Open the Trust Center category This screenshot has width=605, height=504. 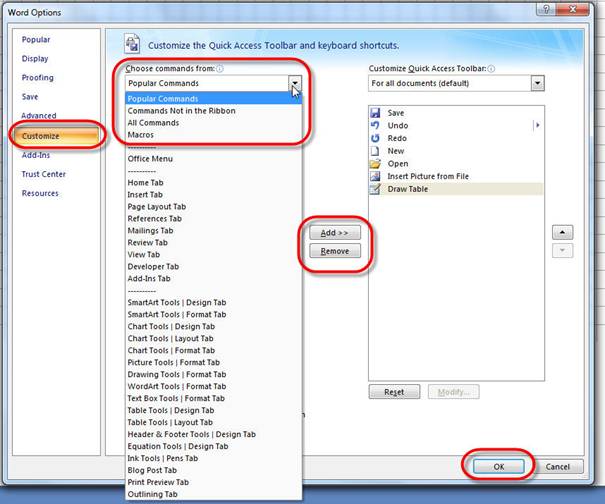pos(44,174)
